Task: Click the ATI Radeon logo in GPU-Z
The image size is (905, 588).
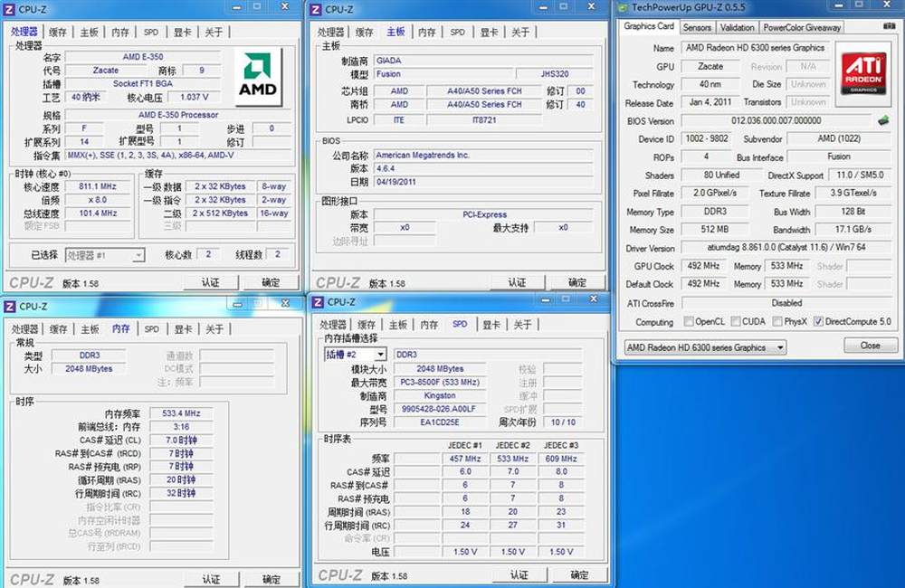Action: [862, 73]
